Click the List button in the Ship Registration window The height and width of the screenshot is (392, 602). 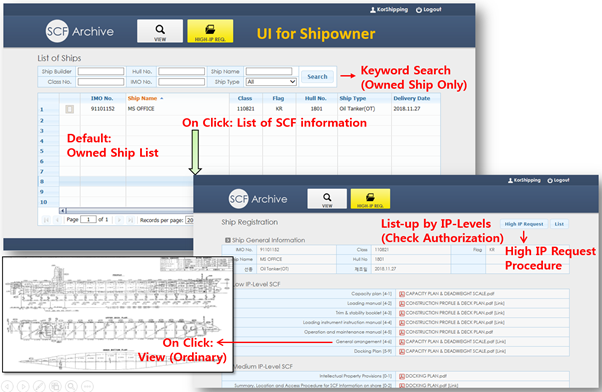tap(559, 224)
